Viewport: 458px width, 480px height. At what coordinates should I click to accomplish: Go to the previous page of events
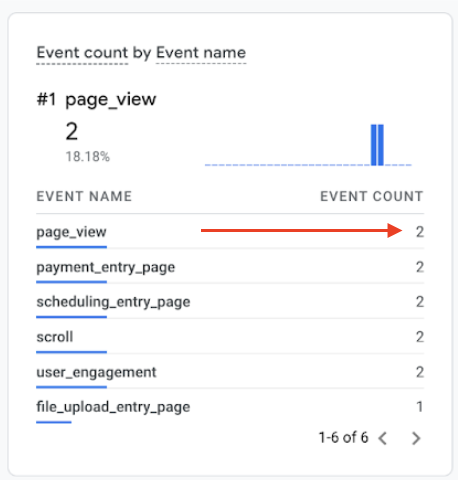click(x=383, y=438)
